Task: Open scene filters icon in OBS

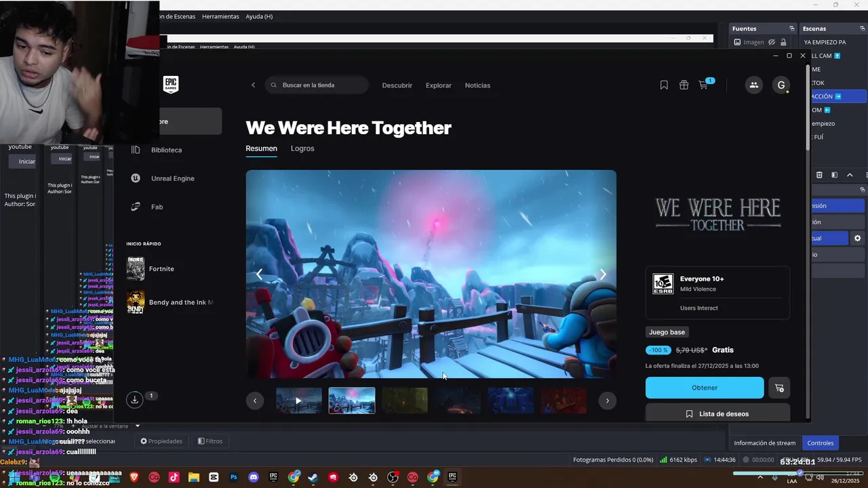Action: (x=834, y=175)
